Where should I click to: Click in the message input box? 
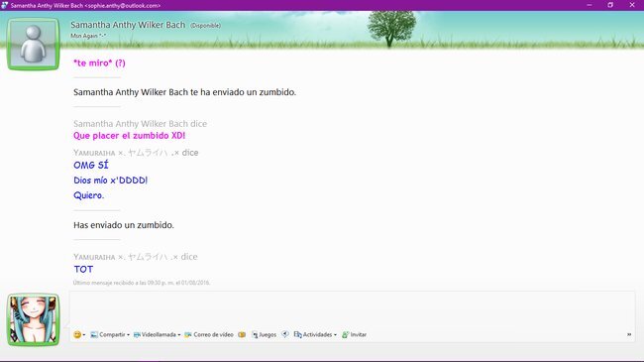point(352,309)
